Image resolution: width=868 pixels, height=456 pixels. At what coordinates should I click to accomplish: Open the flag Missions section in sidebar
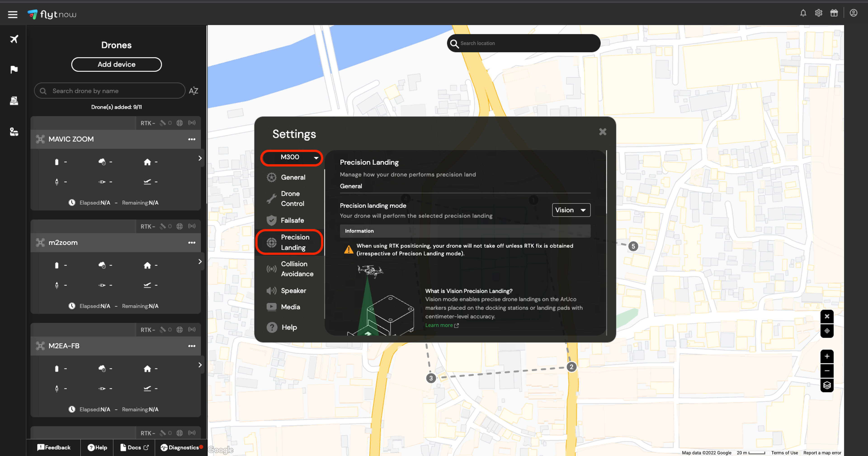coord(14,69)
